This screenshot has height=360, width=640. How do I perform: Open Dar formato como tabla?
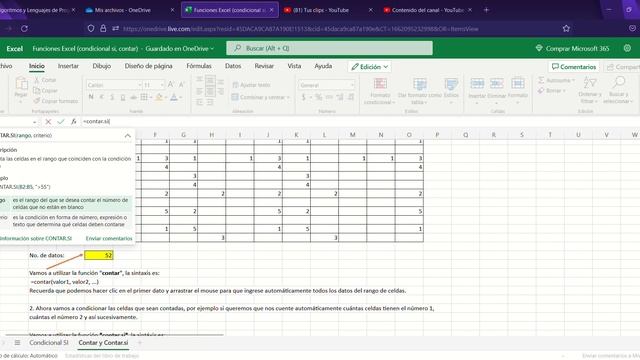420,91
